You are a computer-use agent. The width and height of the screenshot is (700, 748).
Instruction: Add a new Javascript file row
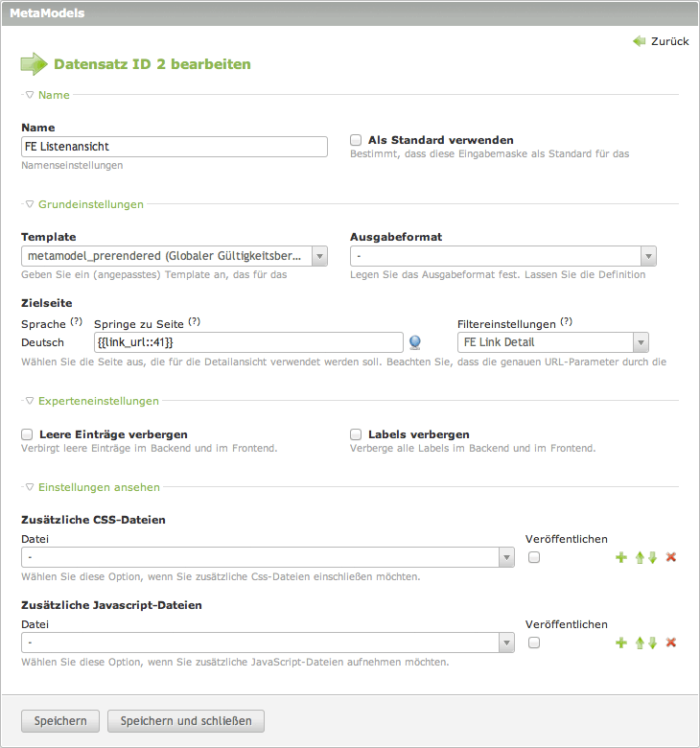click(x=620, y=643)
